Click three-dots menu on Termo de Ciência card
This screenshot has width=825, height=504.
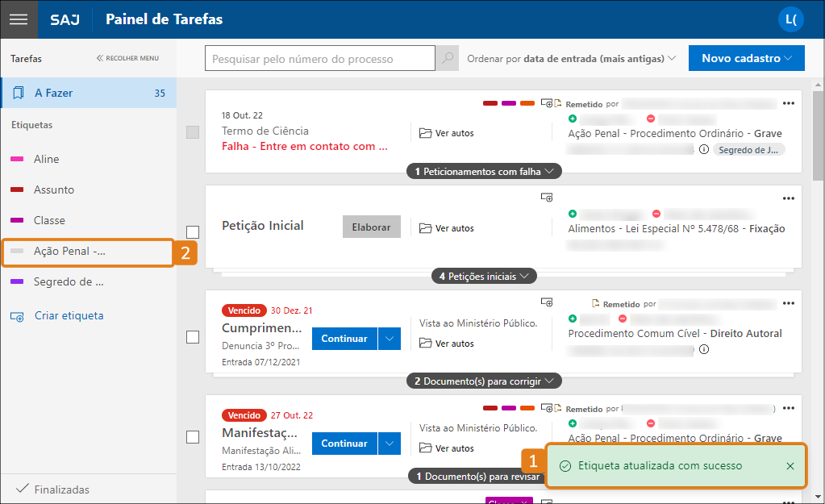(x=789, y=103)
